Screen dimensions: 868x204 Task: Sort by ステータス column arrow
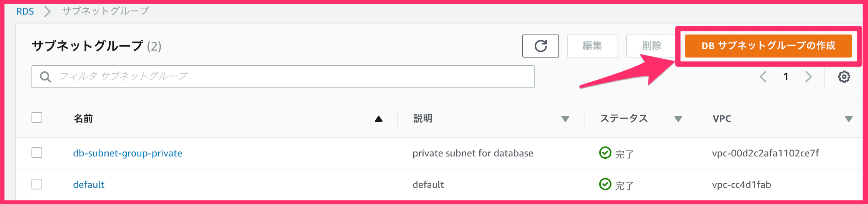(678, 119)
